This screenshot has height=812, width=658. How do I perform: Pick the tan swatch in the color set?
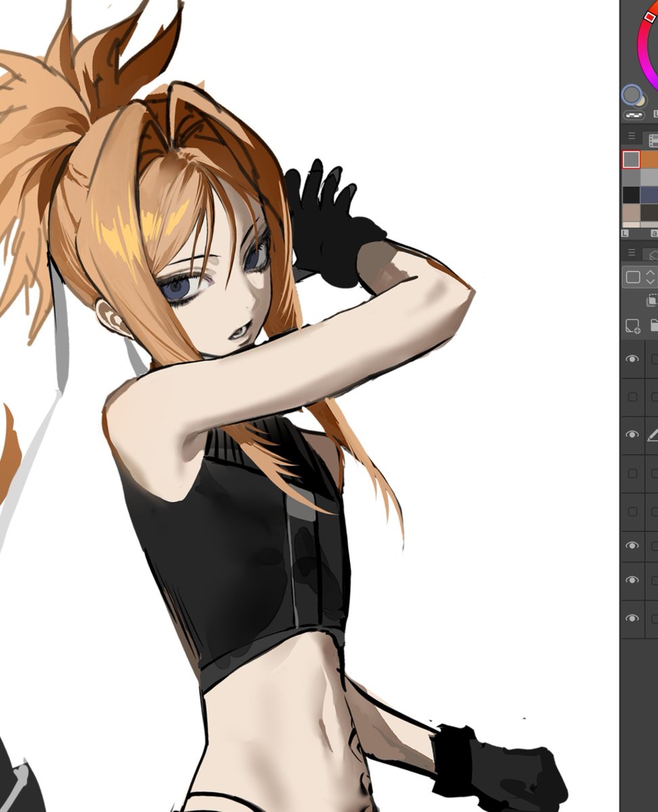[631, 213]
